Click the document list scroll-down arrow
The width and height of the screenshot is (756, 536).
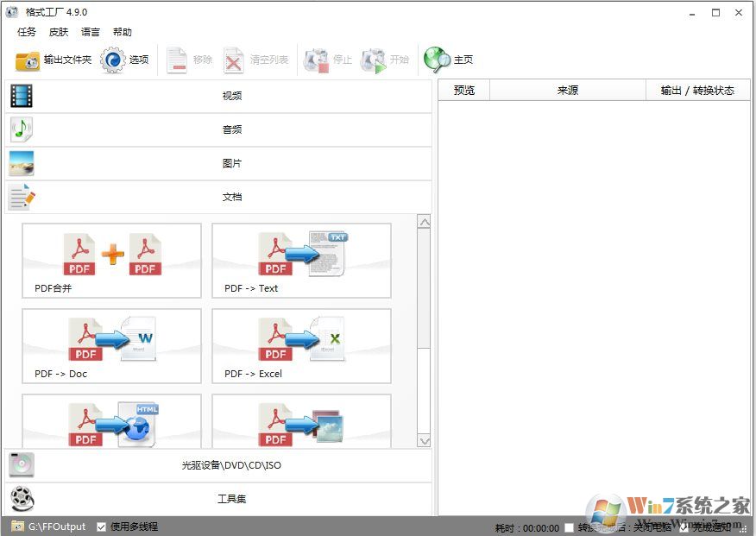pyautogui.click(x=424, y=441)
